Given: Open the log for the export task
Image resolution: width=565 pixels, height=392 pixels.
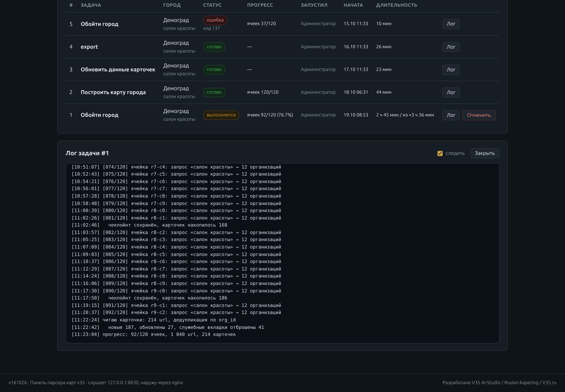Looking at the screenshot, I should (x=451, y=47).
